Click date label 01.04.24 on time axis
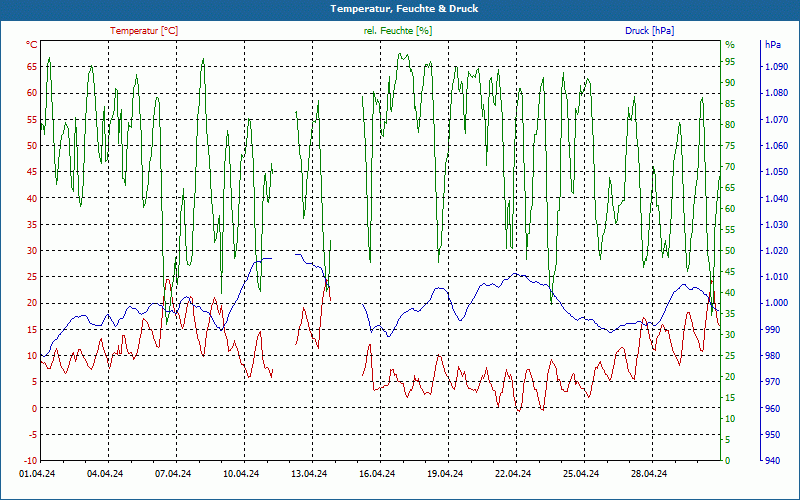The image size is (800, 500). click(x=37, y=474)
